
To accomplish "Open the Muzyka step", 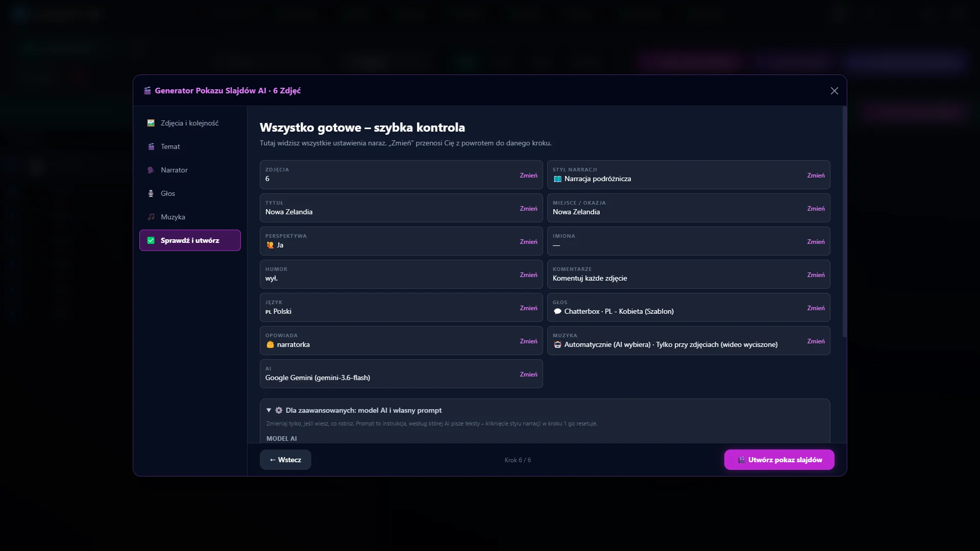I will click(190, 217).
